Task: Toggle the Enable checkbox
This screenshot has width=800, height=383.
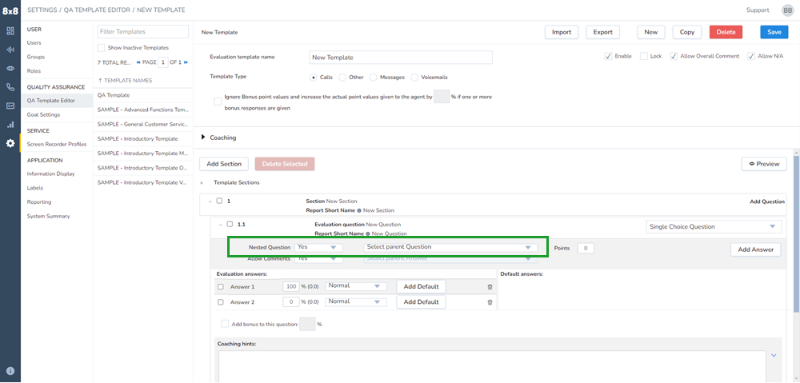Action: tap(608, 56)
